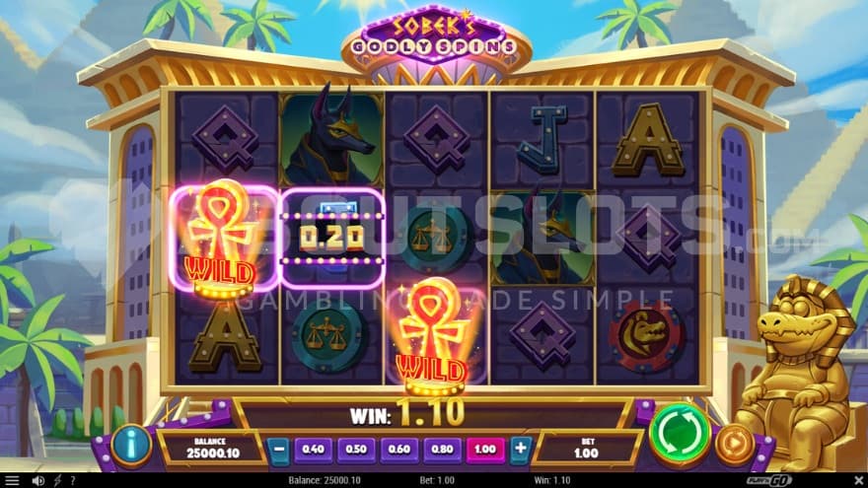Viewport: 868px width, 488px height.
Task: Close the game with the X
Action: [x=858, y=480]
